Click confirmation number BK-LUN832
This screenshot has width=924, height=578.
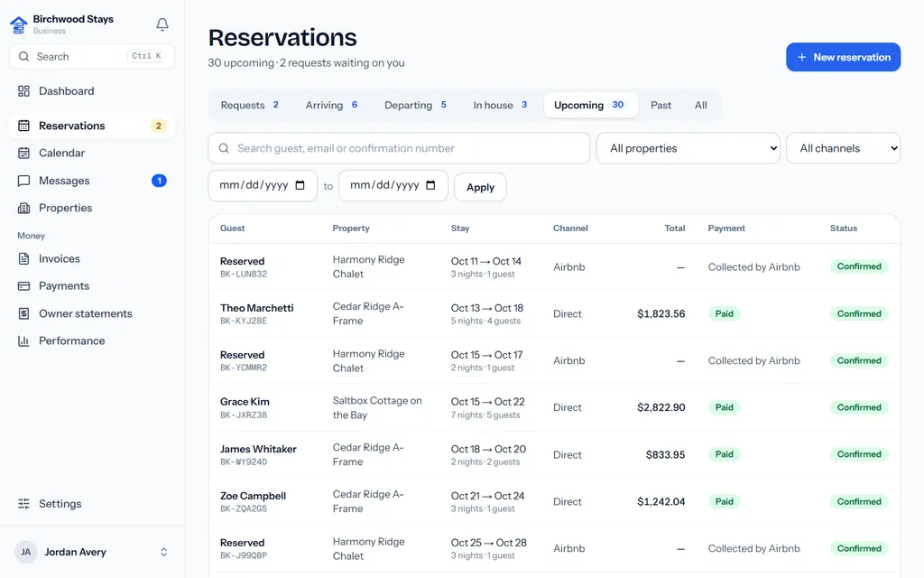point(244,275)
